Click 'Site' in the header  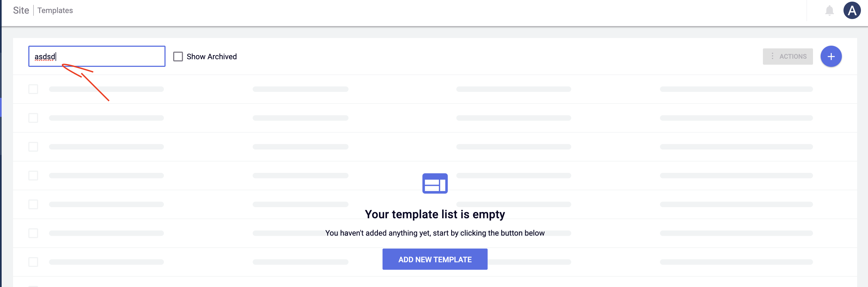tap(21, 10)
